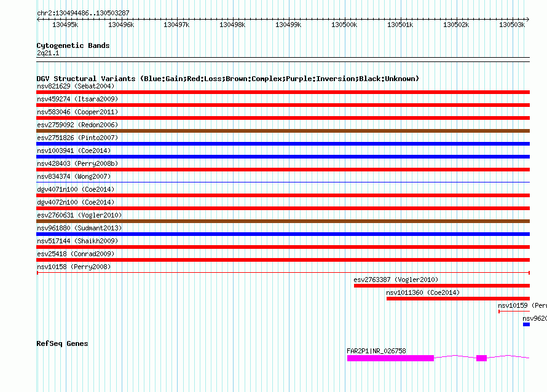
Task: Select the nsv1003941 (Coe2014) label
Action: pos(74,151)
